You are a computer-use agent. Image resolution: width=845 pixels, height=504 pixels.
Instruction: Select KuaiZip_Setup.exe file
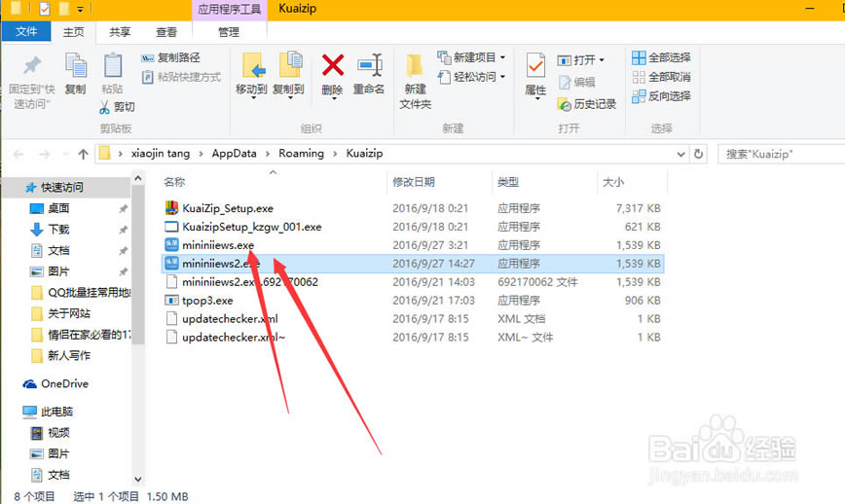[x=228, y=208]
